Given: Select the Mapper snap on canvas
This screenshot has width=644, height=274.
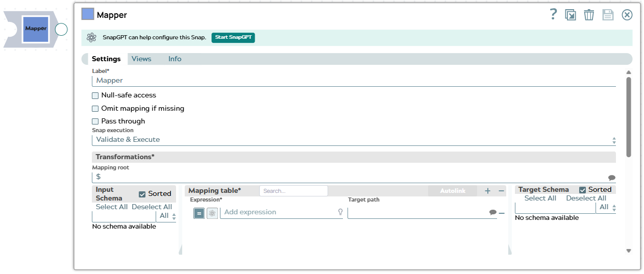Looking at the screenshot, I should pos(36,29).
